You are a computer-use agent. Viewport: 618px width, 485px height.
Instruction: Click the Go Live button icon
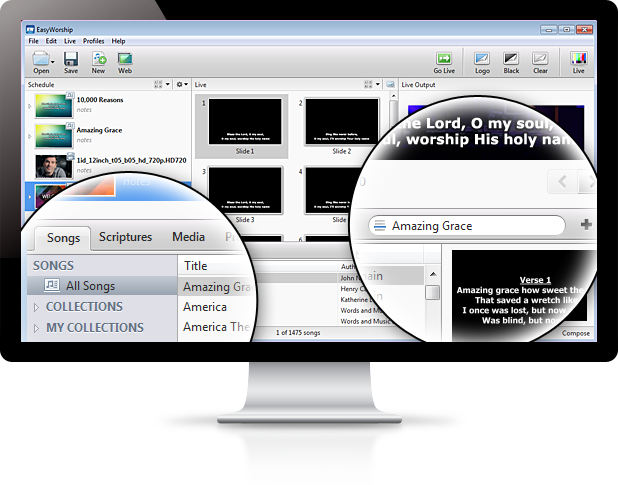[x=444, y=59]
